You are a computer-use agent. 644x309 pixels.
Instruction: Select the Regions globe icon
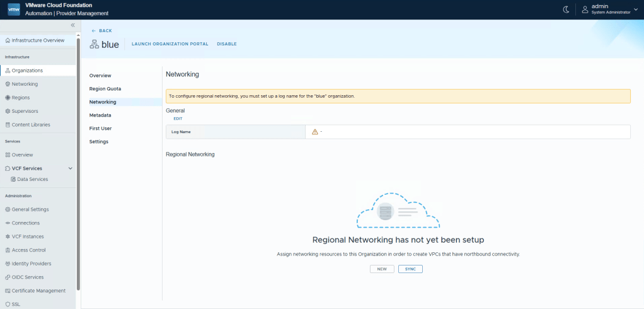point(8,98)
